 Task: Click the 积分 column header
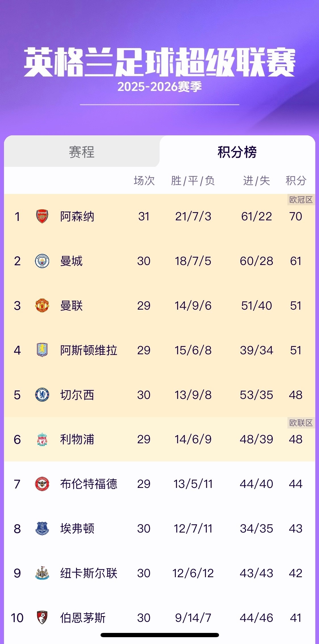pyautogui.click(x=296, y=181)
